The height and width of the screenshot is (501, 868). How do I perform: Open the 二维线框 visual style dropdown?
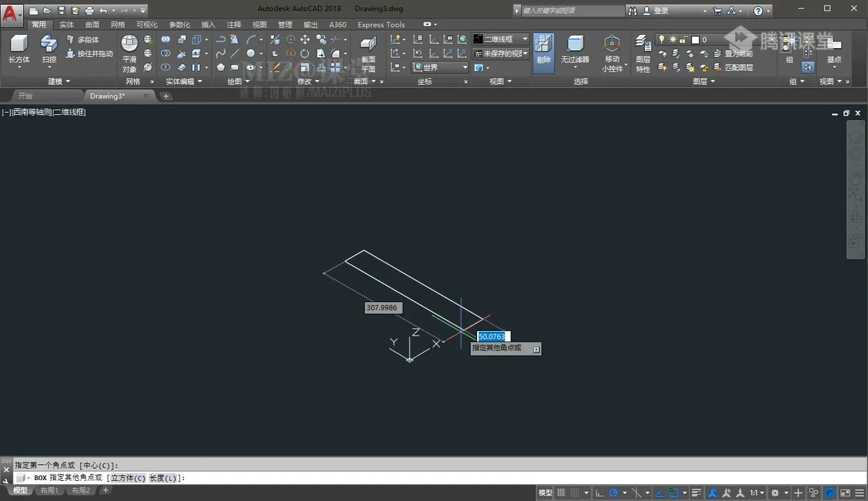click(501, 39)
